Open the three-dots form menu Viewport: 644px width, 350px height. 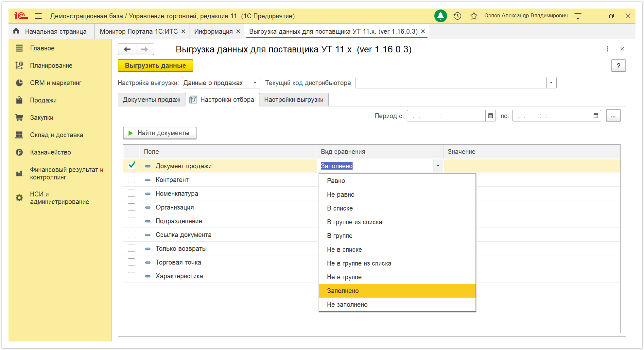607,49
